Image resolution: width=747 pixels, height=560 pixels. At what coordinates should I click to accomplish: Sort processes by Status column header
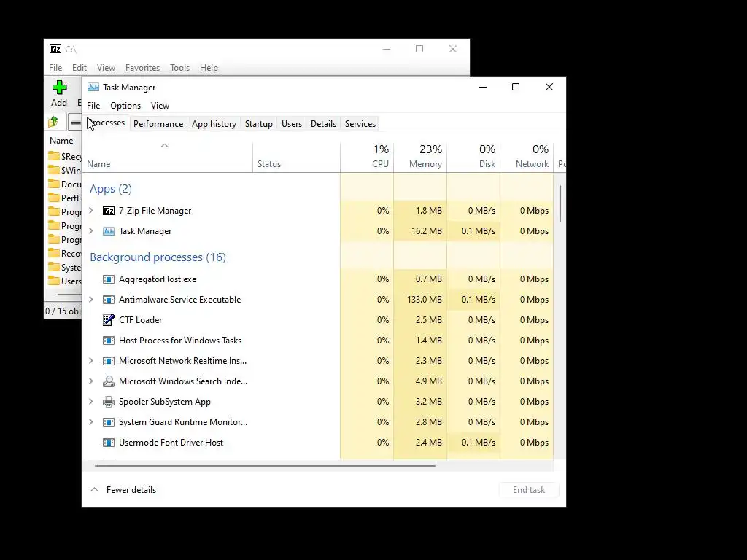pyautogui.click(x=296, y=156)
